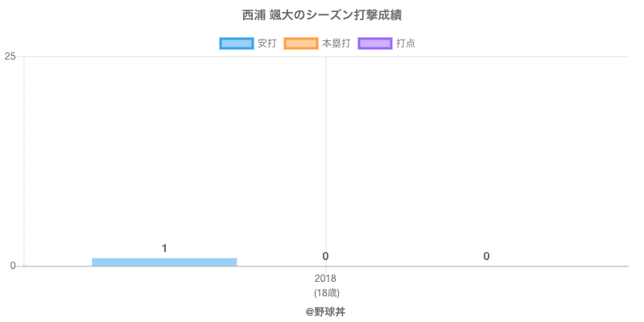
Task: Click the (18歳) age label under 2018
Action: click(x=325, y=292)
